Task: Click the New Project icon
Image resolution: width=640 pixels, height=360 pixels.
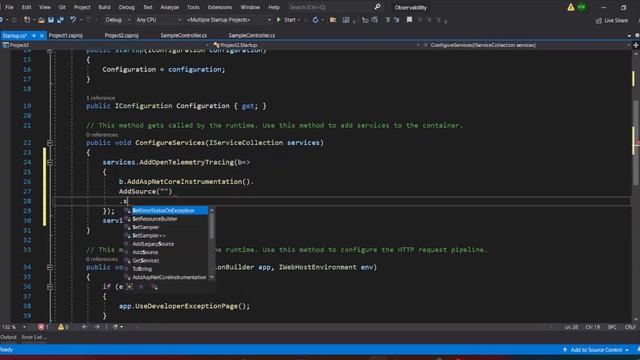Action: coord(27,20)
